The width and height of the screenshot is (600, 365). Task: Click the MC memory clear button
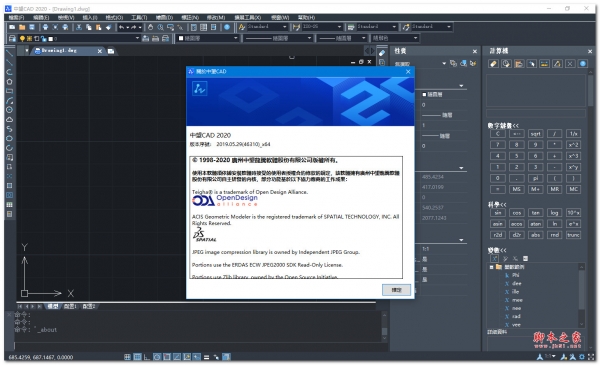click(573, 189)
